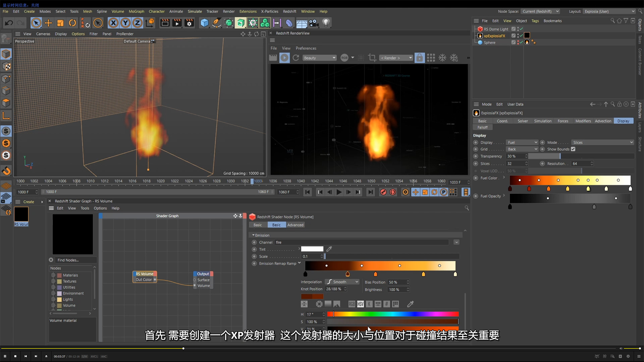Open Advanced tab of RS Volume

295,225
